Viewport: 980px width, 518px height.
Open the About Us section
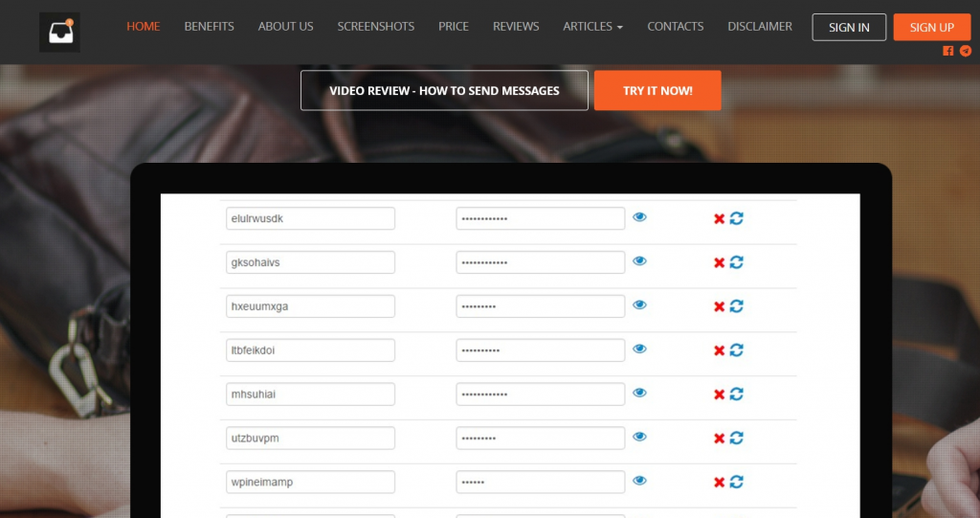pyautogui.click(x=285, y=26)
